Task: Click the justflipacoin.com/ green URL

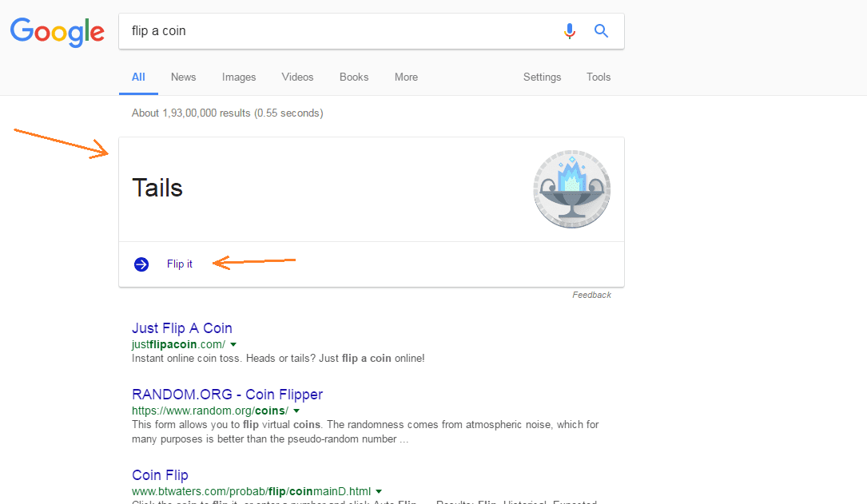Action: pyautogui.click(x=179, y=344)
